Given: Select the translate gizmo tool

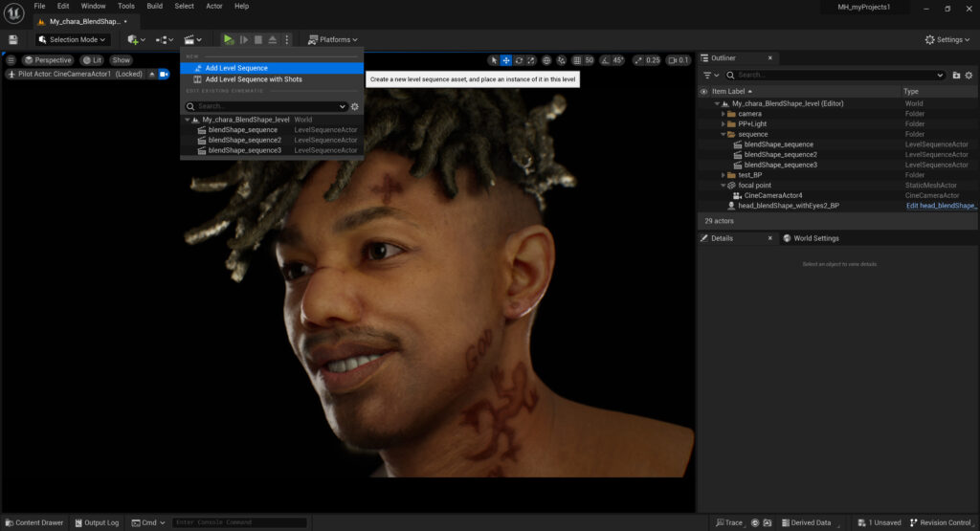Looking at the screenshot, I should 506,60.
